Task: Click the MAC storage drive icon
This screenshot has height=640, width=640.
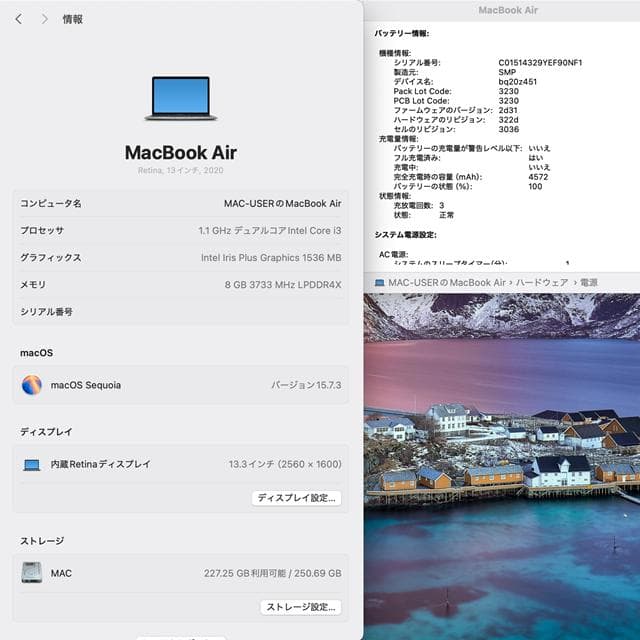Action: click(32, 573)
